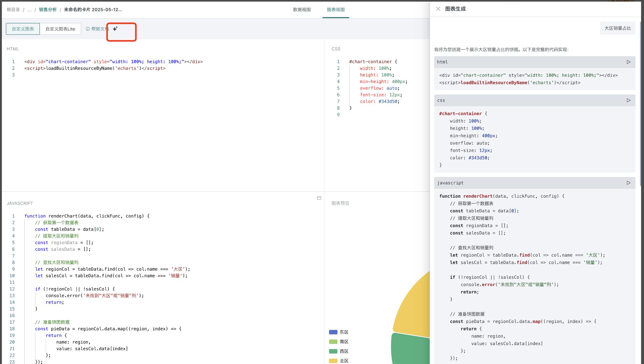Click the css code block header label
Screen dimensions: 644x364
pyautogui.click(x=441, y=100)
